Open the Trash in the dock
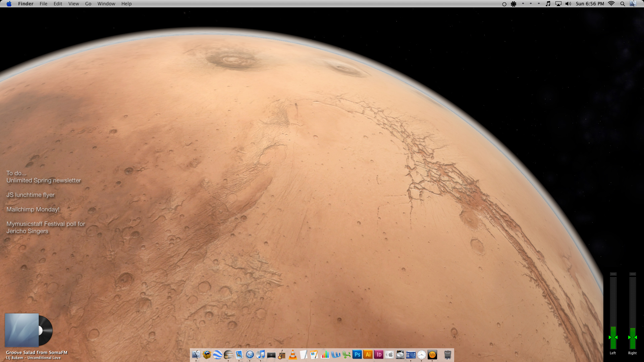The height and width of the screenshot is (362, 644). [x=447, y=354]
